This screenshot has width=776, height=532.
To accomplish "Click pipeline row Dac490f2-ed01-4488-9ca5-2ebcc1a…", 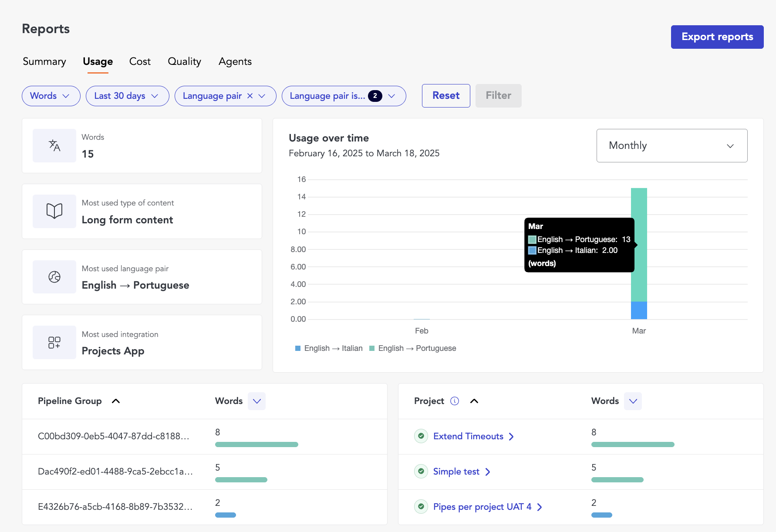I will coord(205,472).
